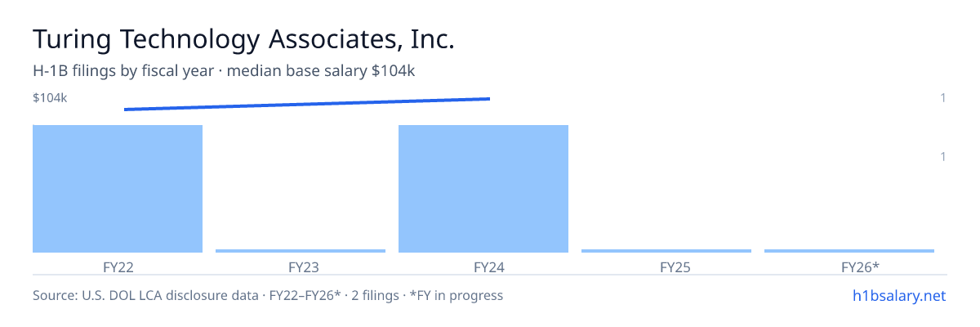Click the $104k salary axis label

pyautogui.click(x=50, y=98)
